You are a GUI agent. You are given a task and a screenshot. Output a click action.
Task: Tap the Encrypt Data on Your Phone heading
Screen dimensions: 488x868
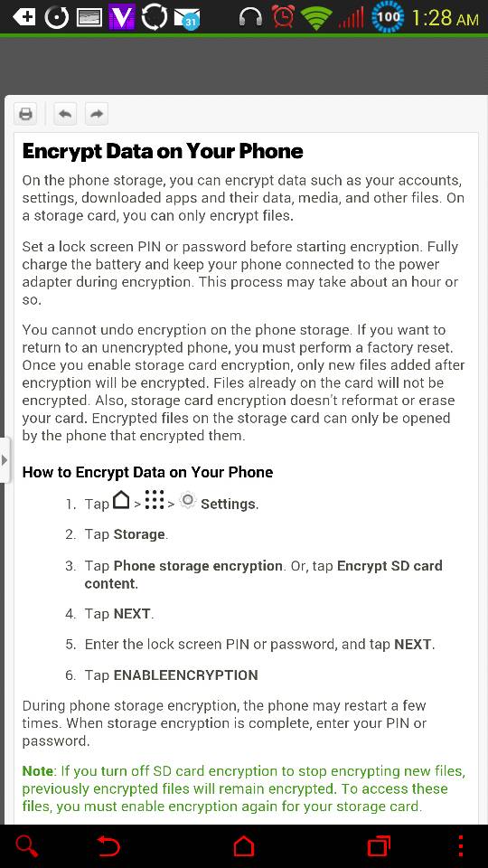(163, 151)
